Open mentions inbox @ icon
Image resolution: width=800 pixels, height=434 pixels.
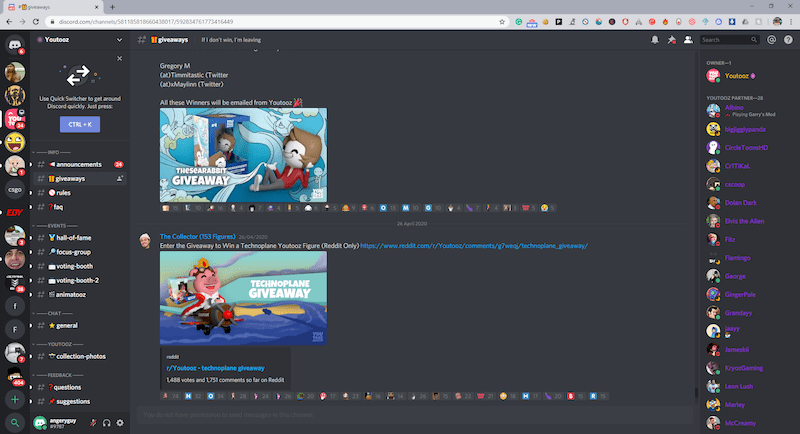click(x=771, y=40)
